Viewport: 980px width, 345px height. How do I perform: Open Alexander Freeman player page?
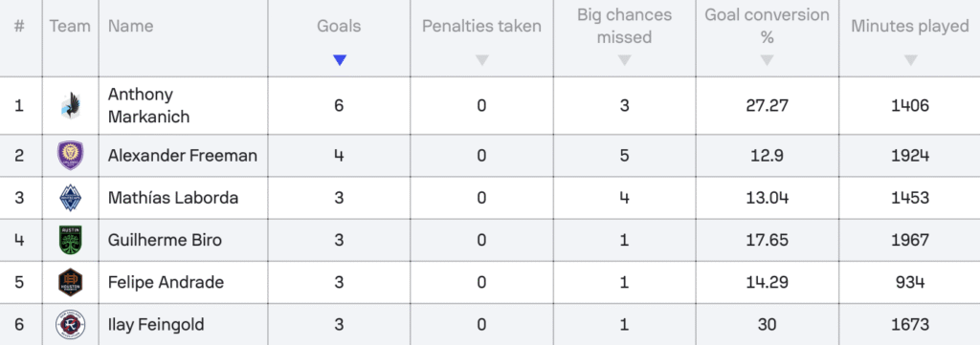(183, 156)
